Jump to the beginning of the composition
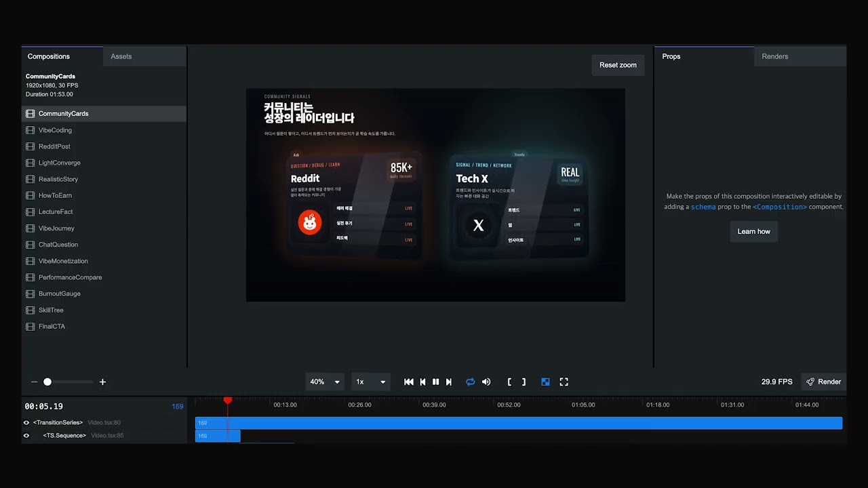Viewport: 868px width, 488px height. coord(409,382)
